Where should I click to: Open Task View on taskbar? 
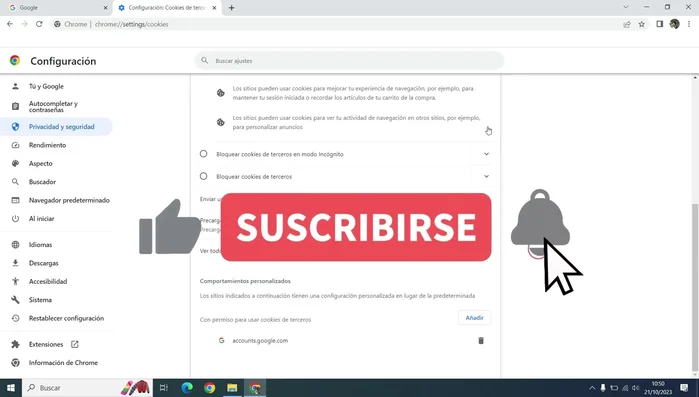[x=164, y=388]
